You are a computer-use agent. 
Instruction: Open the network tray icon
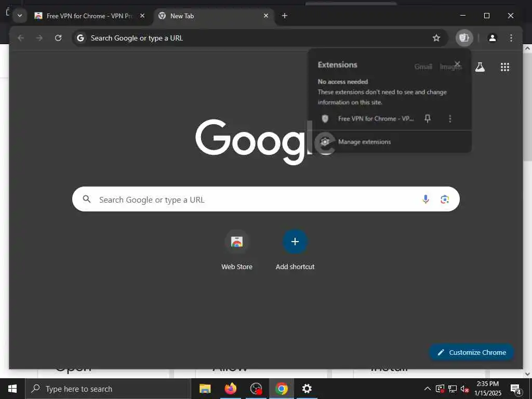click(x=453, y=389)
